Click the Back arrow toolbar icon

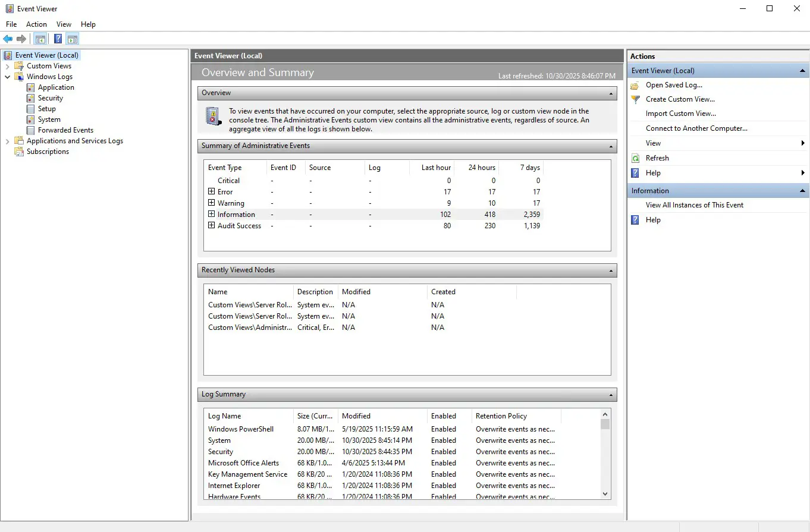[x=8, y=39]
